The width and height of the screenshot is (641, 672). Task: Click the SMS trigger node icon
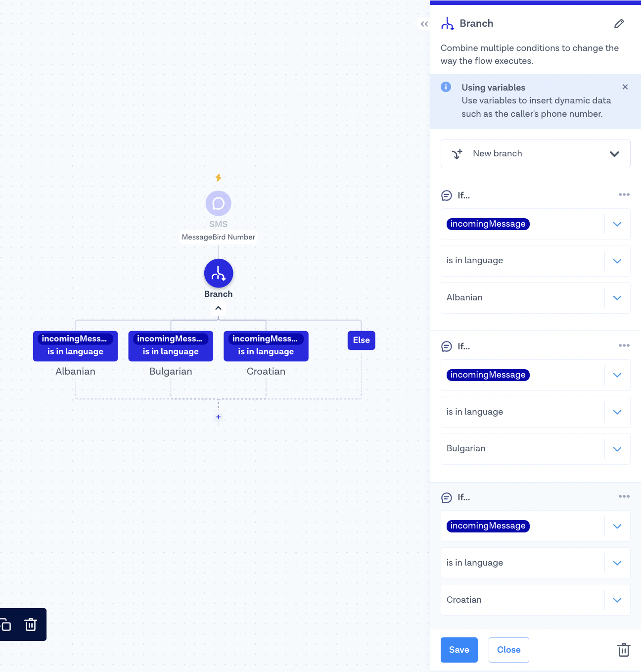click(218, 203)
